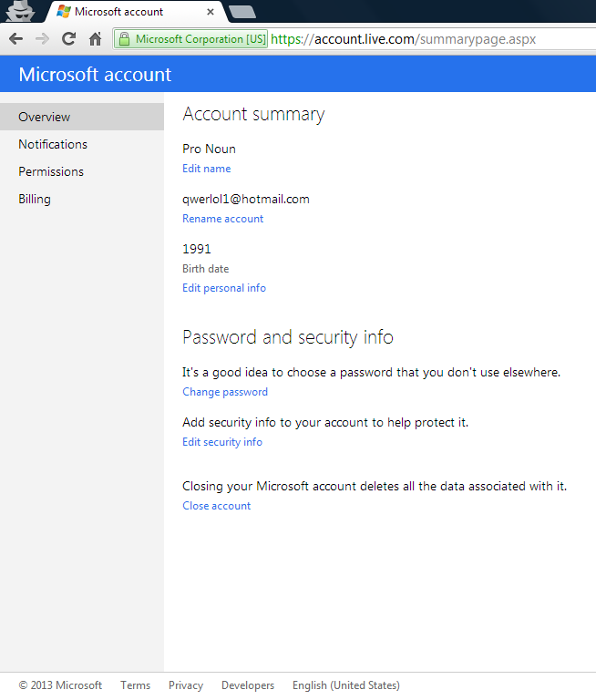Click the Rename account link
Screen dimensions: 596x700
point(222,219)
